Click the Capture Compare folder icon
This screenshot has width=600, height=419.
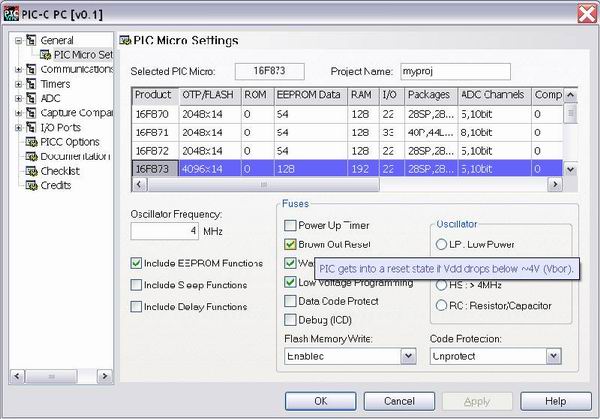point(31,113)
